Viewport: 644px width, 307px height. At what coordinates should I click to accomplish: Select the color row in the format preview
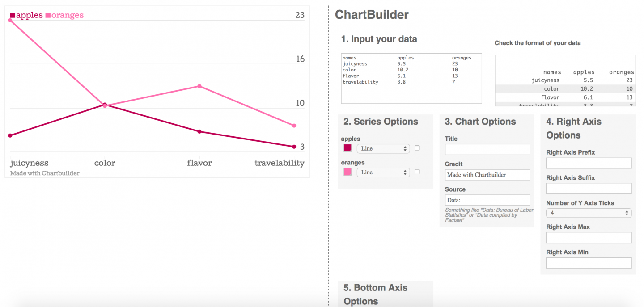(565, 88)
